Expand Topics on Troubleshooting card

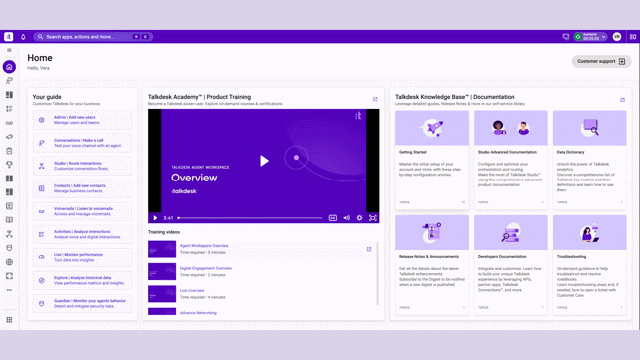(589, 307)
